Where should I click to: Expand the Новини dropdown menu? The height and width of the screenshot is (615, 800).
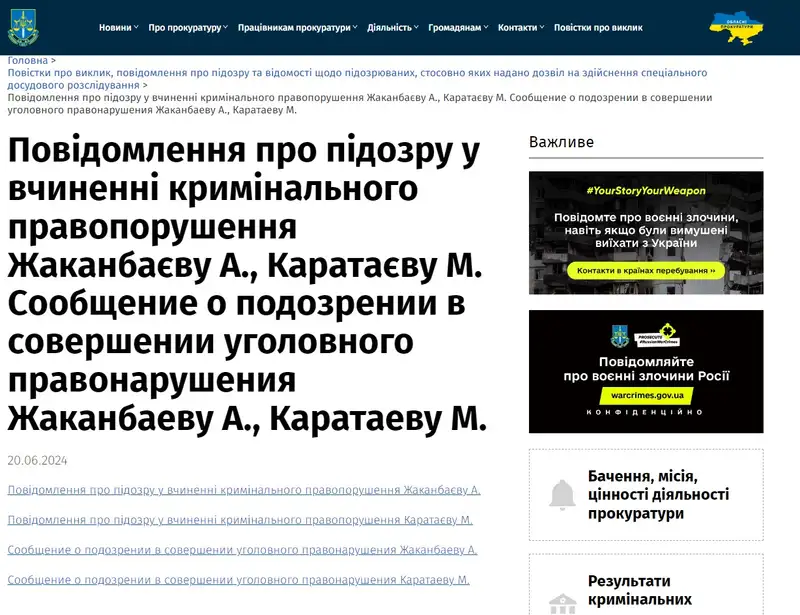coord(119,28)
